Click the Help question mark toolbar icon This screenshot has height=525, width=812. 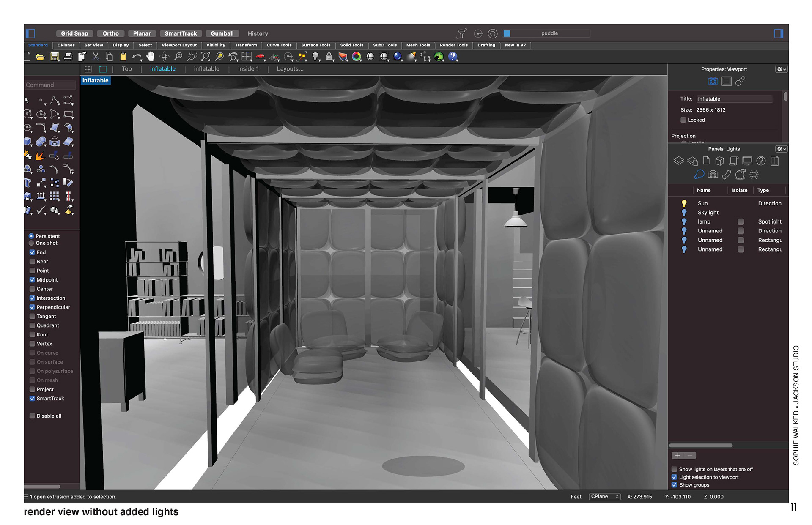coord(453,57)
